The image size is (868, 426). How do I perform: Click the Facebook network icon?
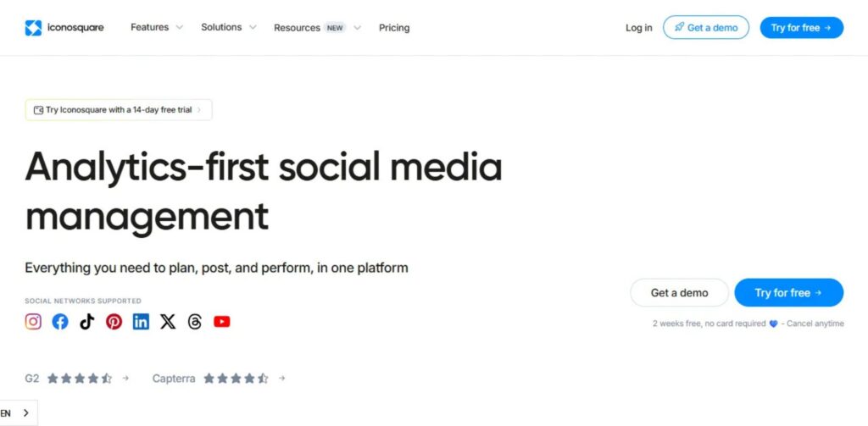coord(60,322)
